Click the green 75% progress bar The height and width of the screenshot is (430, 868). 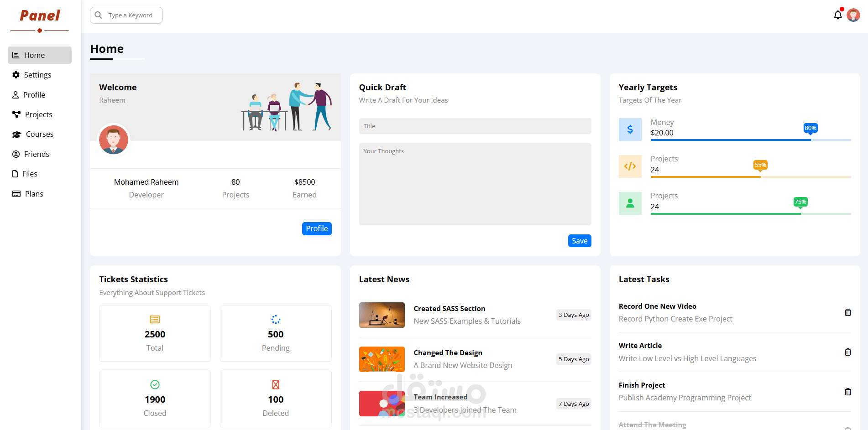click(751, 214)
